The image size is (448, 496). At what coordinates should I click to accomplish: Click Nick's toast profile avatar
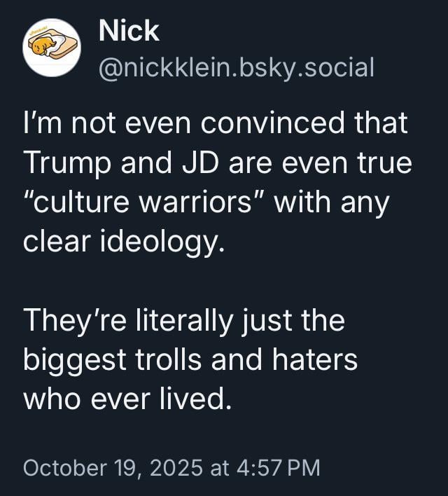coord(52,47)
